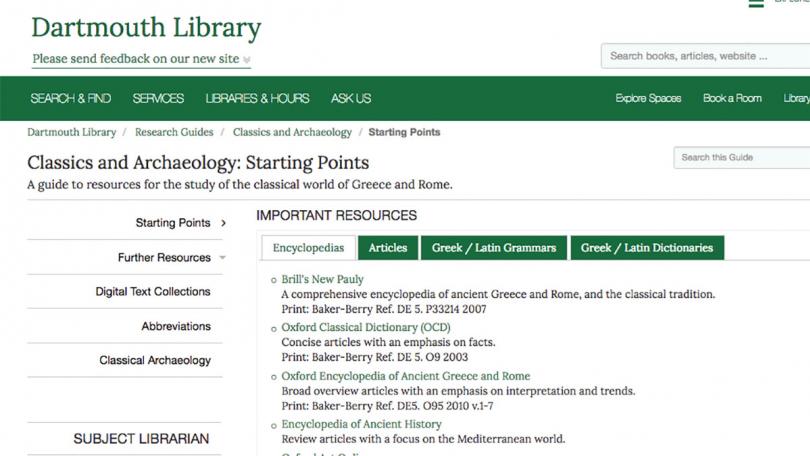Open Abbreviations page in sidebar
The height and width of the screenshot is (456, 810).
176,326
